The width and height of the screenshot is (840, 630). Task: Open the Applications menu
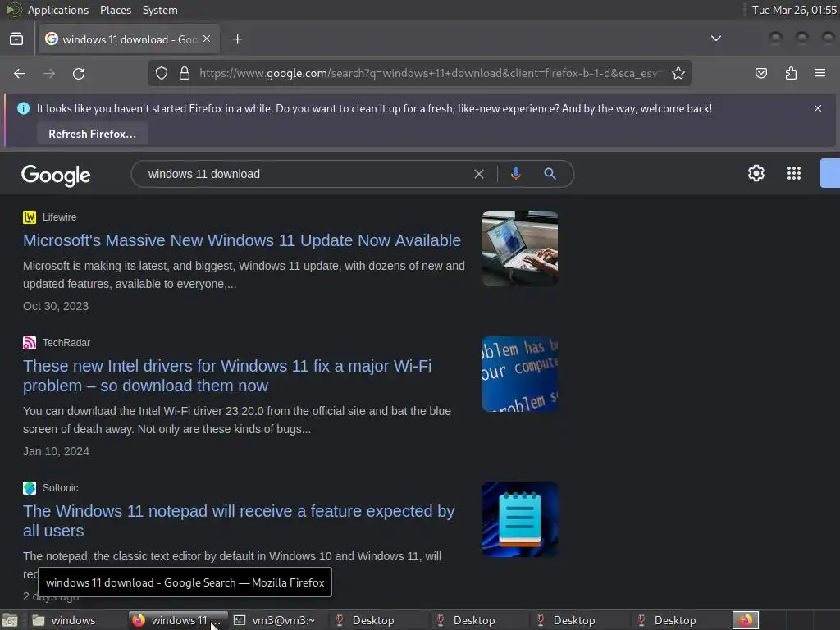(x=58, y=10)
